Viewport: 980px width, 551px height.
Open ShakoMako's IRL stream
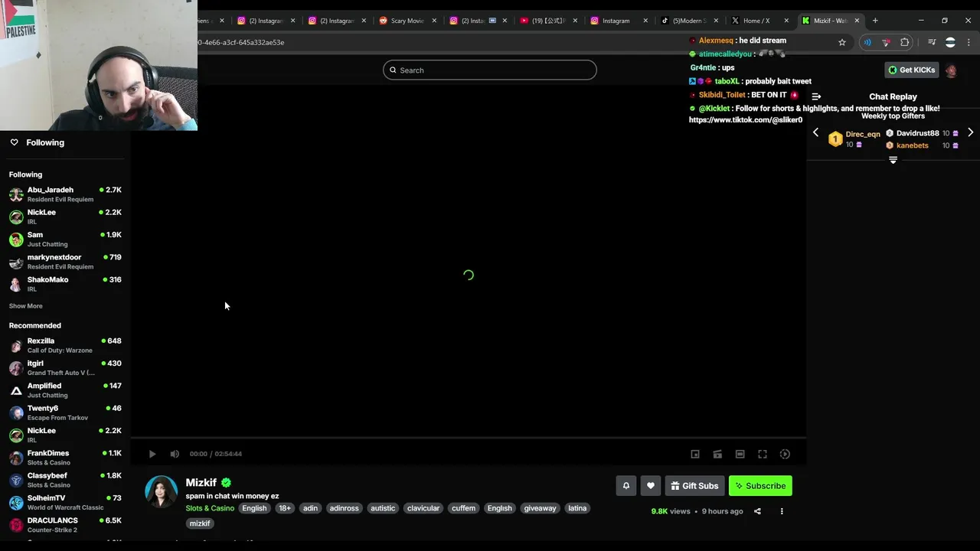pos(65,284)
